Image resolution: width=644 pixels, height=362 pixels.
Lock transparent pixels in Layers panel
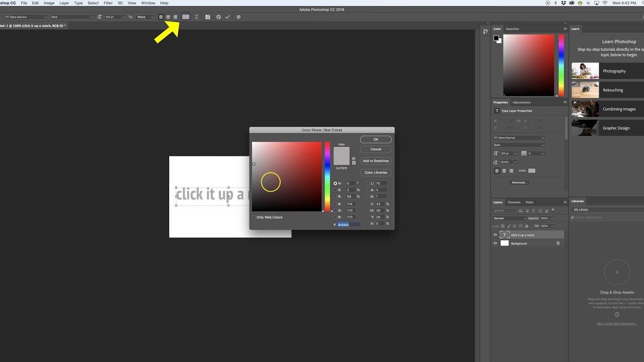503,226
